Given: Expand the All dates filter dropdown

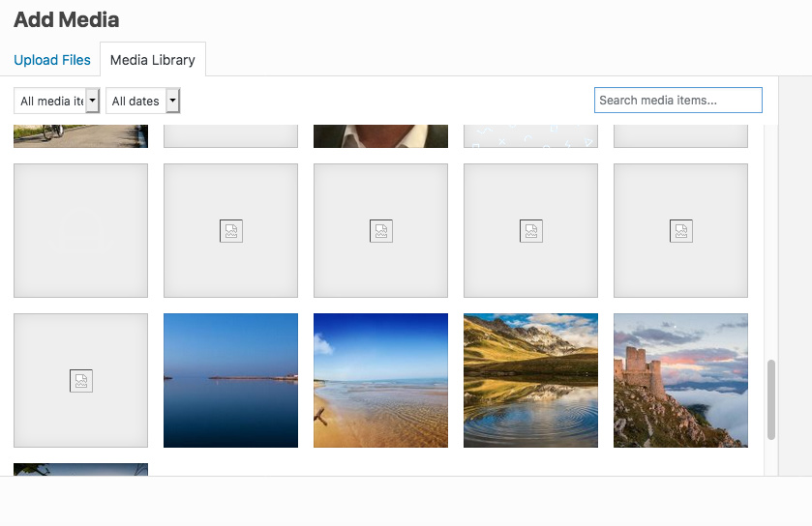Looking at the screenshot, I should 142,101.
